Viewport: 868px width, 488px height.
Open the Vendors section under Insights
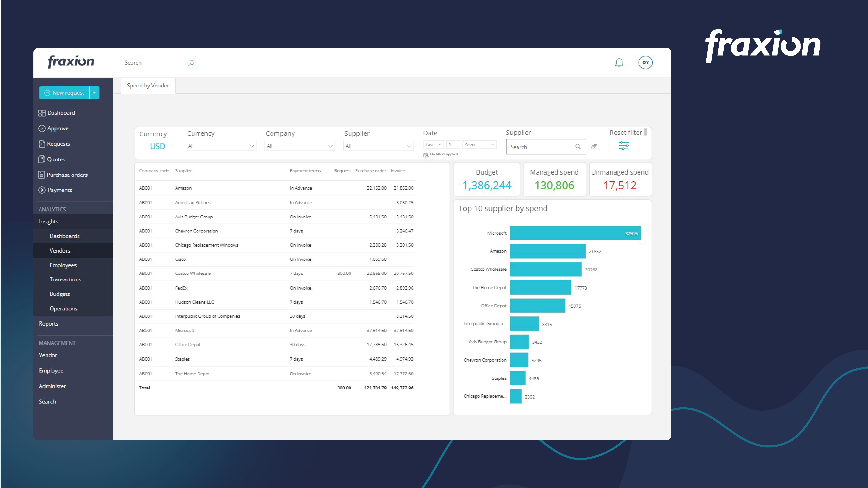coord(60,251)
